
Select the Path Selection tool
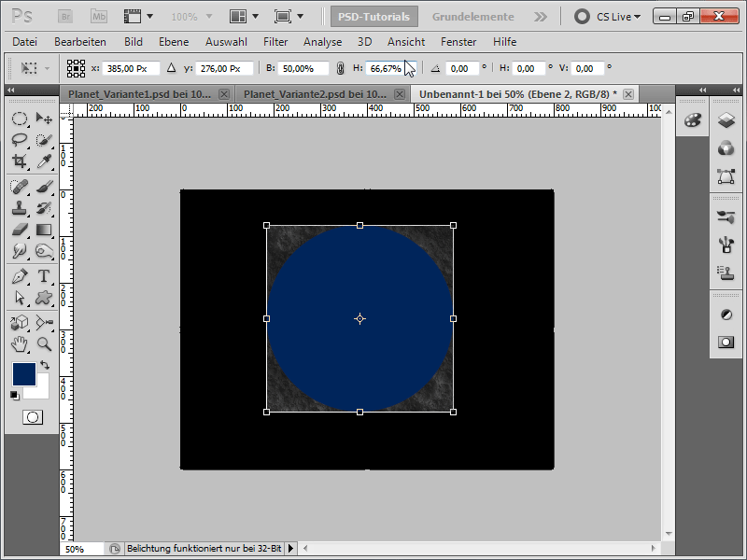[19, 298]
